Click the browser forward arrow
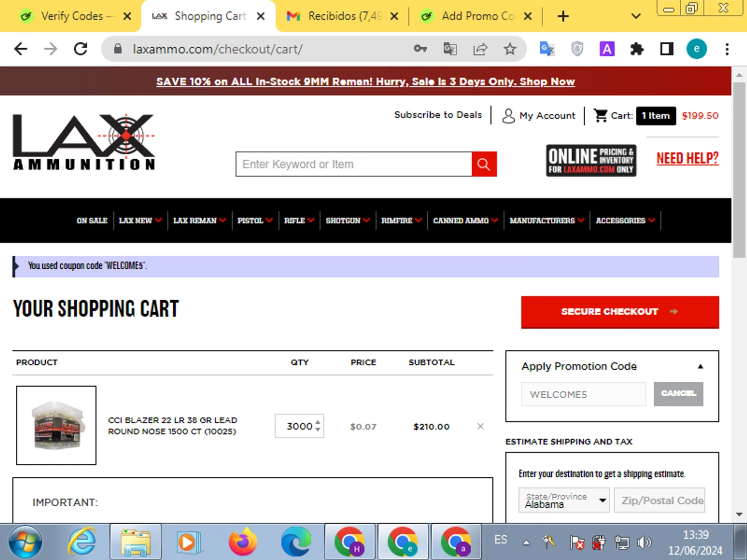Image resolution: width=747 pixels, height=560 pixels. pyautogui.click(x=50, y=49)
